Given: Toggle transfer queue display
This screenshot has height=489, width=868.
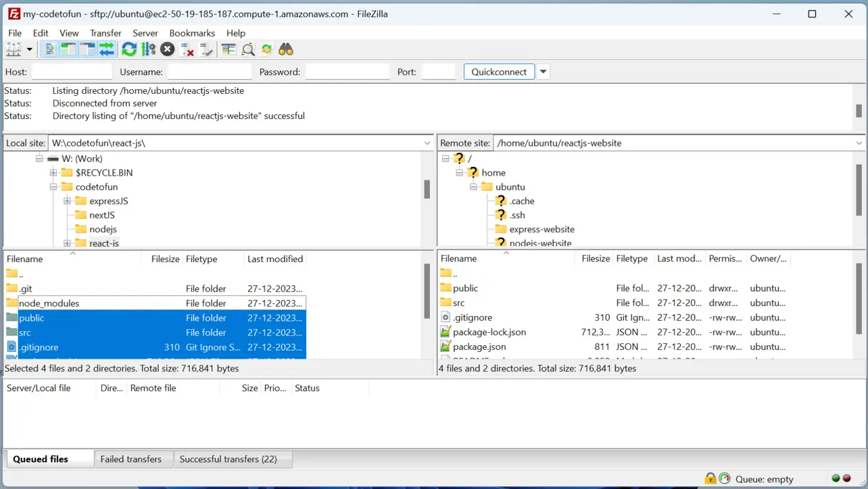Looking at the screenshot, I should click(107, 49).
